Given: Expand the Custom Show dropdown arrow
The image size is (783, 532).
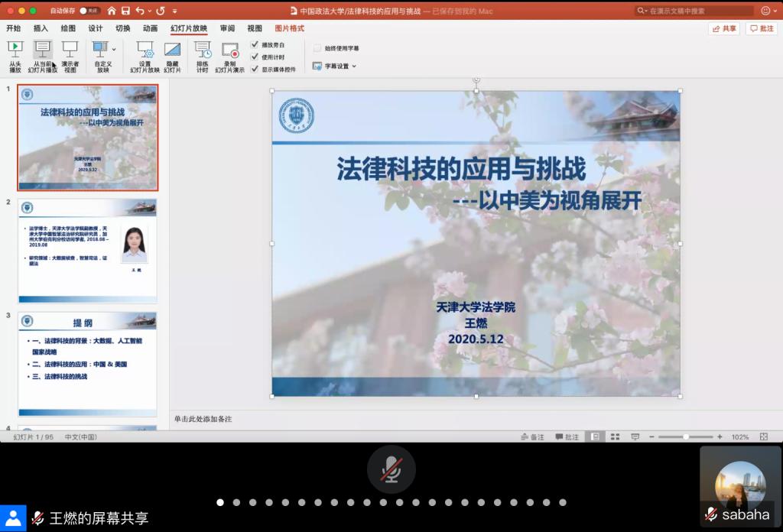Looking at the screenshot, I should (114, 49).
